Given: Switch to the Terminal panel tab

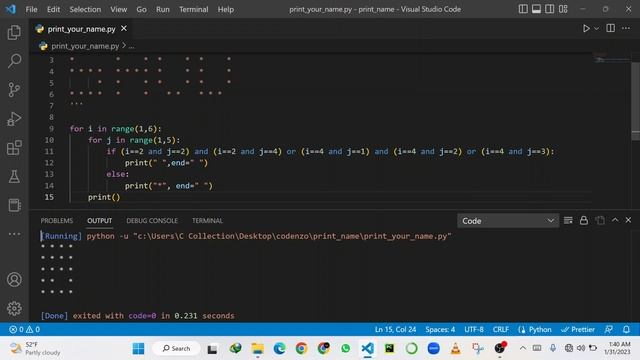Looking at the screenshot, I should pyautogui.click(x=207, y=220).
